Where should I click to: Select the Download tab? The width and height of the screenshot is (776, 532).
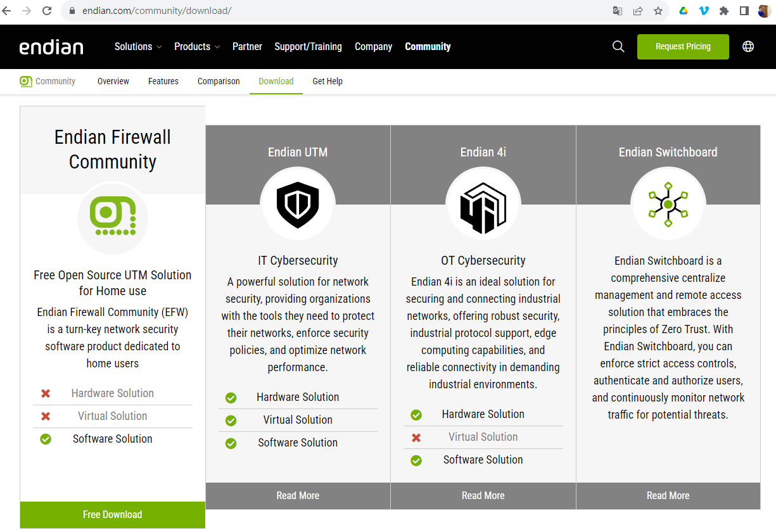click(276, 81)
